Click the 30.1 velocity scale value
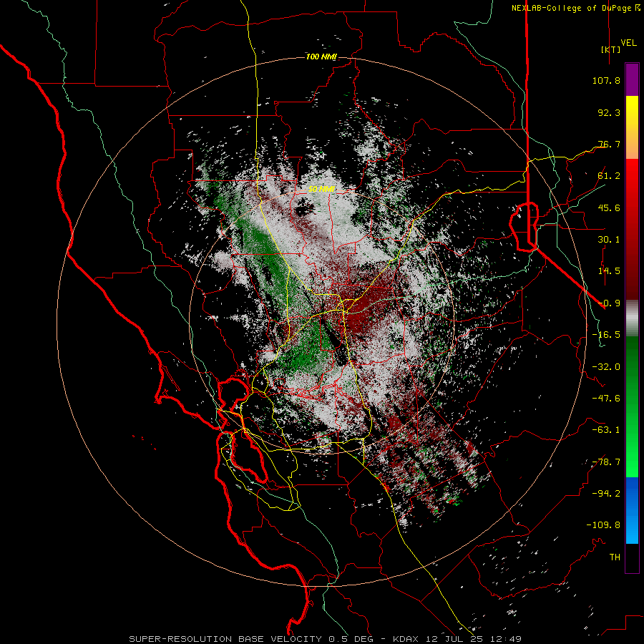This screenshot has width=644, height=644. (609, 240)
